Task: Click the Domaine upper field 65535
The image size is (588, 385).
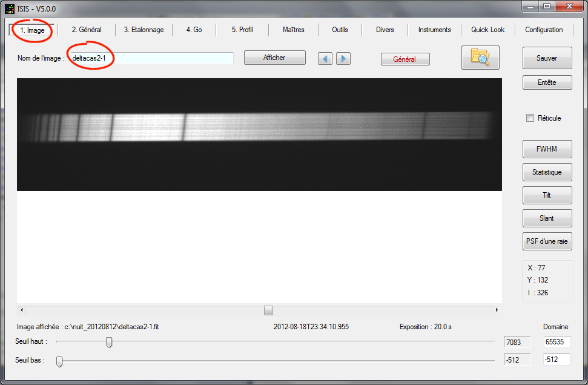Action: [x=557, y=342]
